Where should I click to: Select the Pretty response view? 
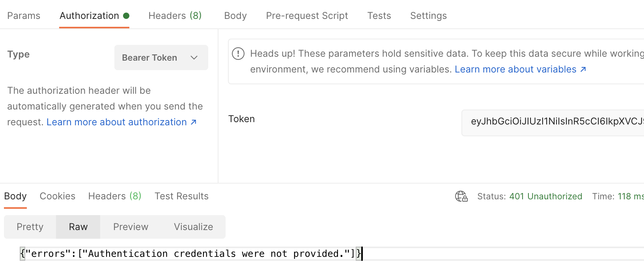coord(30,227)
